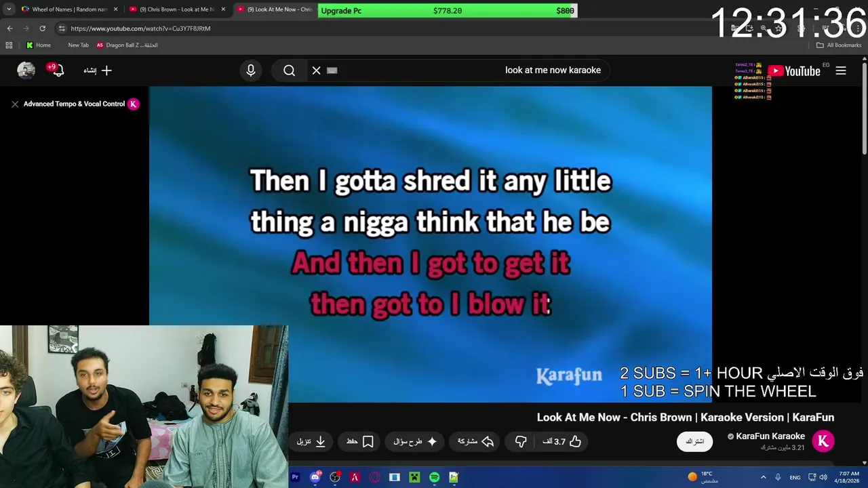
Task: Open the browser apps grid icon
Action: (9, 45)
